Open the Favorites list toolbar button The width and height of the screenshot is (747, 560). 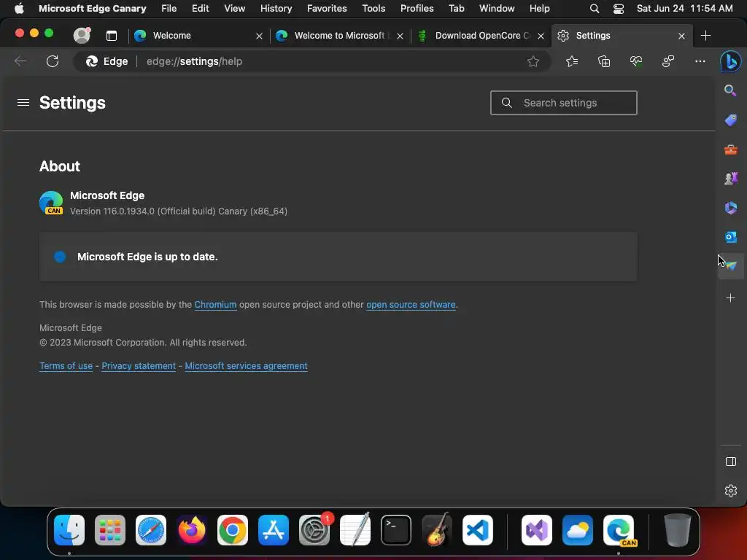click(572, 61)
